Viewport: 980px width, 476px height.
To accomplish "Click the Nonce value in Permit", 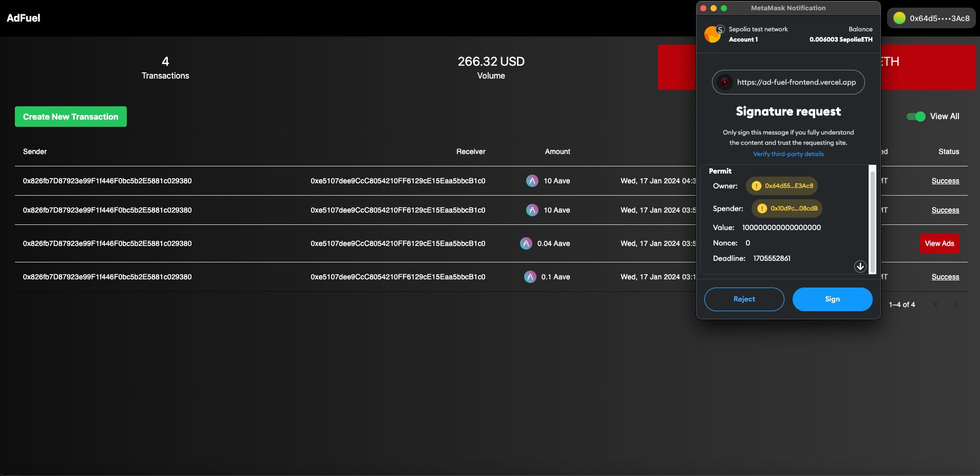I will coord(748,243).
